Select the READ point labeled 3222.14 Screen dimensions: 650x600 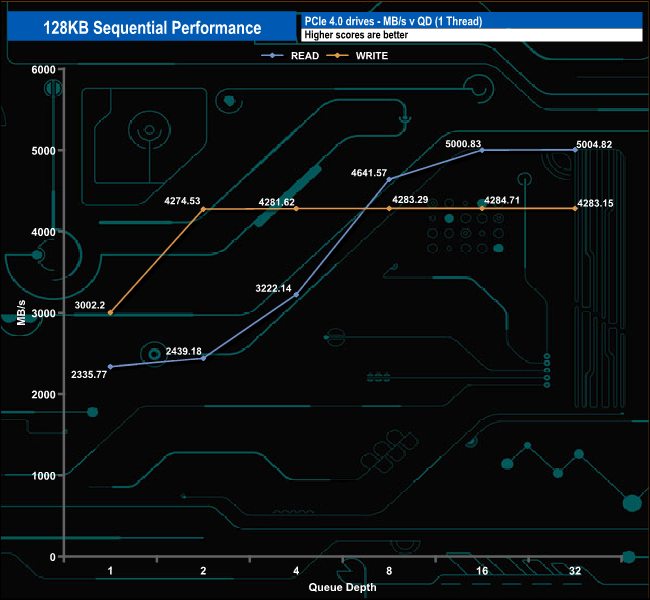pyautogui.click(x=296, y=295)
